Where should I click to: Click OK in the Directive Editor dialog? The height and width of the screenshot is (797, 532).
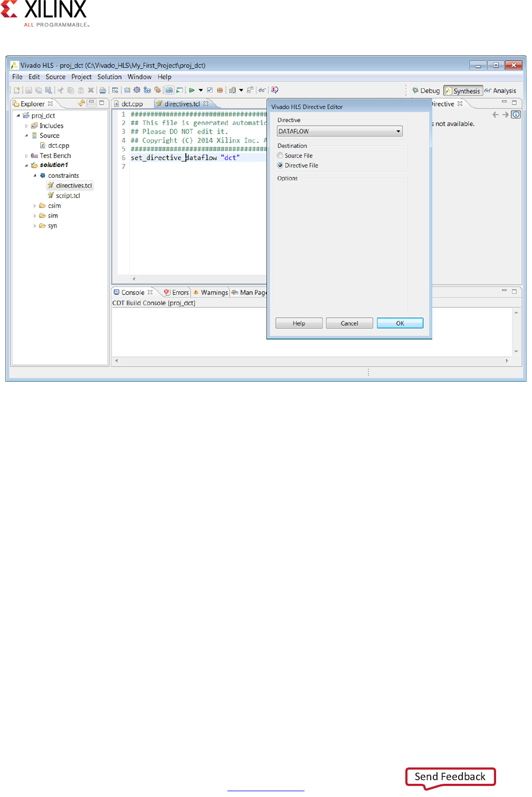400,323
